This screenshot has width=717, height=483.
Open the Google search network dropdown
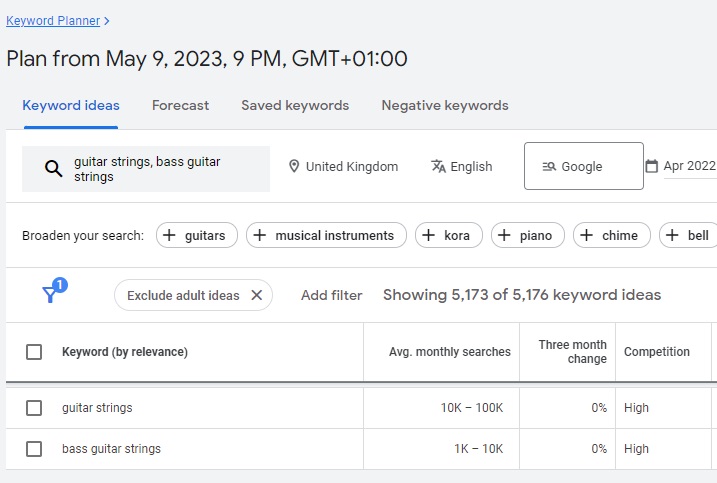pos(583,166)
